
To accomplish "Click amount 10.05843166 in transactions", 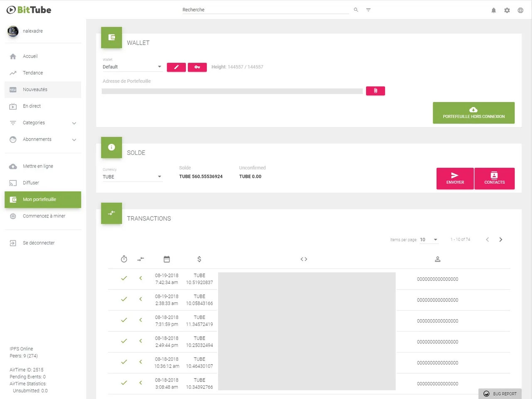I will point(199,304).
